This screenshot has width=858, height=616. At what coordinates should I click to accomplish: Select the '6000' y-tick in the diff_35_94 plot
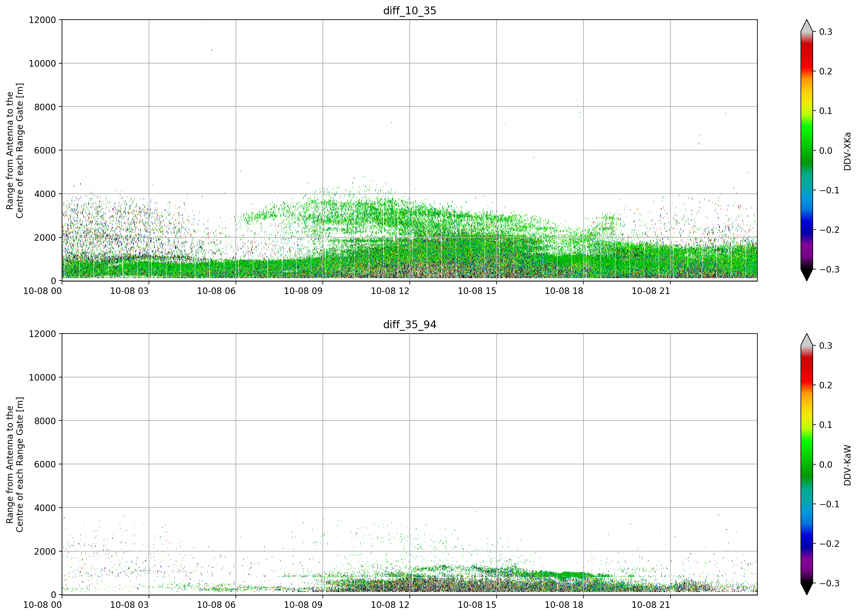click(45, 464)
